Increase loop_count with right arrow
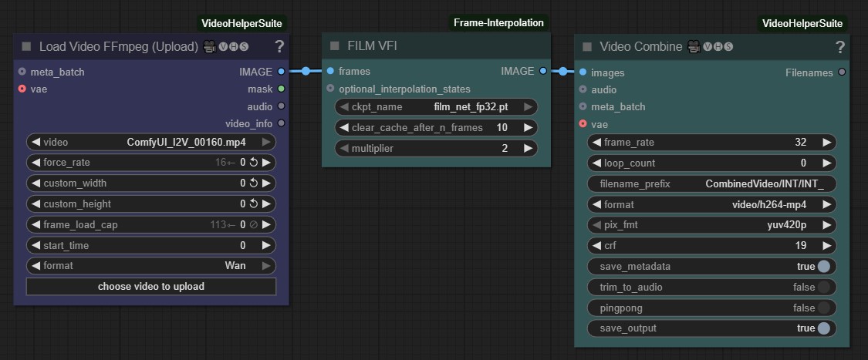This screenshot has width=868, height=360. click(x=827, y=163)
